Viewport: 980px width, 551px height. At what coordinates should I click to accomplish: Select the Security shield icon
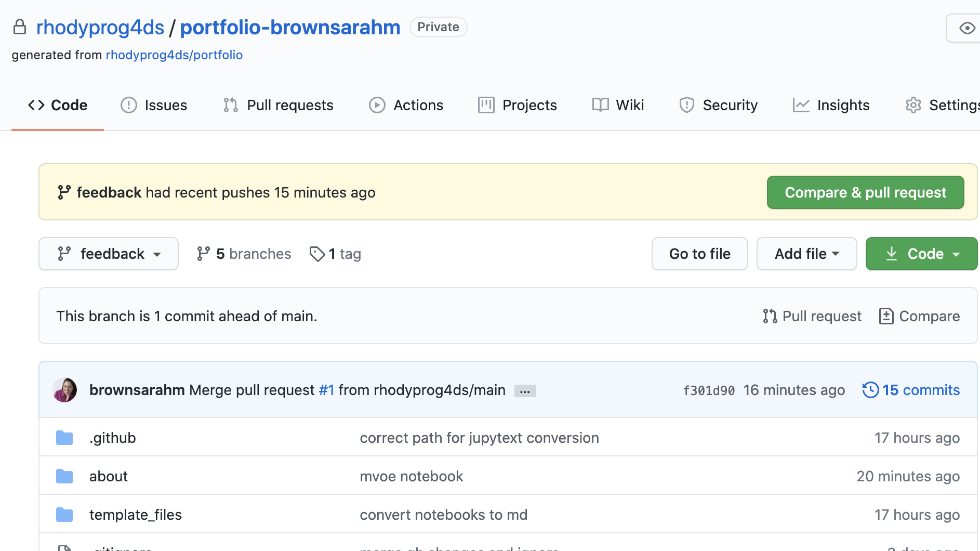tap(687, 105)
